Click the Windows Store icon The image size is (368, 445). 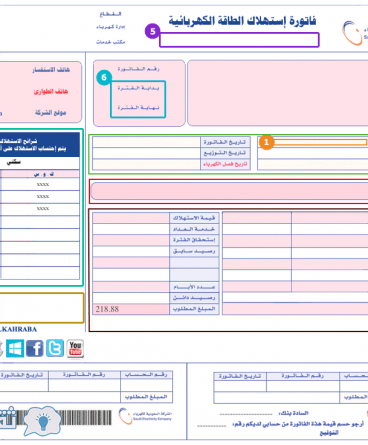15,348
